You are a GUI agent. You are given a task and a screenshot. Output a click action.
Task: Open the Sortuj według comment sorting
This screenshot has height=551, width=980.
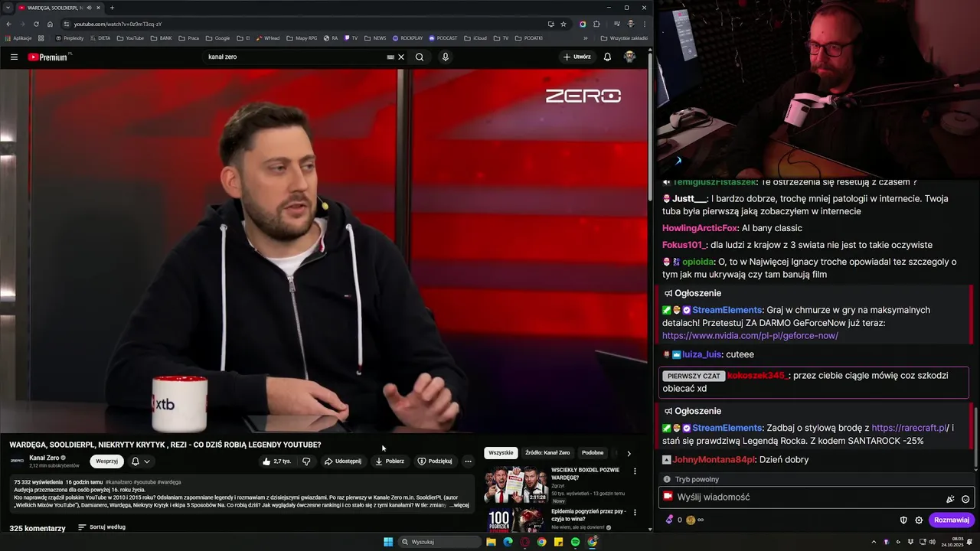coord(102,527)
